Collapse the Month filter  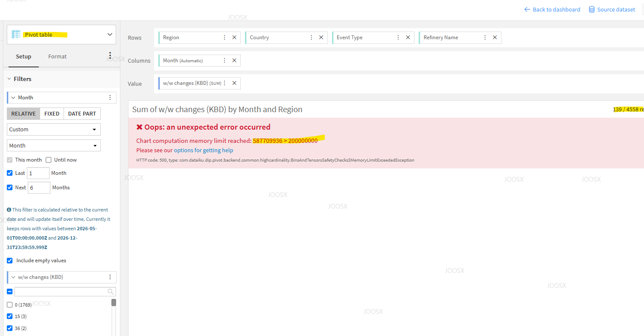pos(13,98)
